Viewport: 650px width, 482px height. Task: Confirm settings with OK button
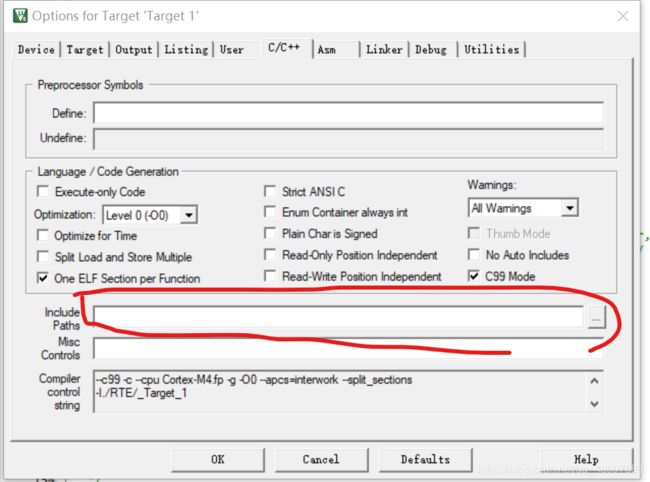(218, 460)
